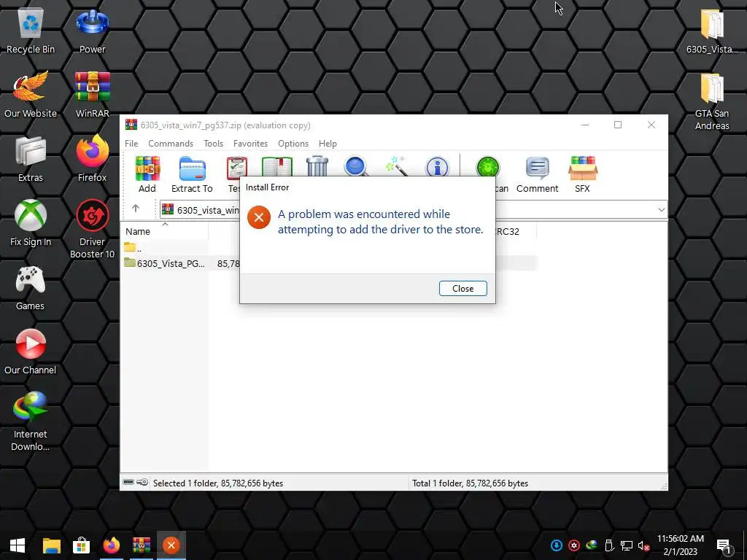Open the GTA San Andreas desktop folder

click(x=712, y=101)
